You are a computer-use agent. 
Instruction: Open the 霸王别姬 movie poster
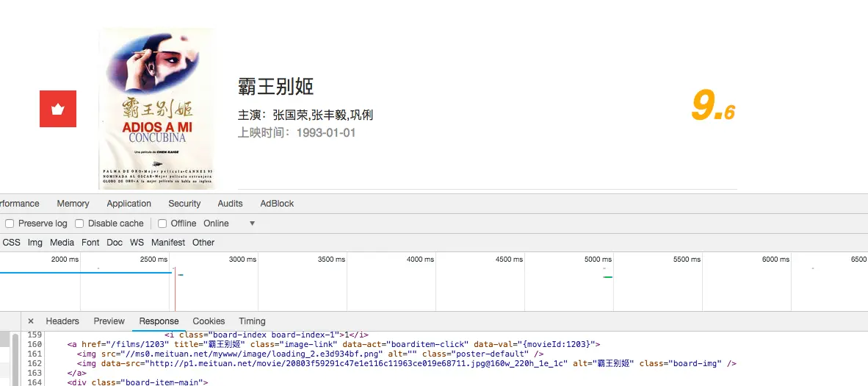pyautogui.click(x=156, y=109)
